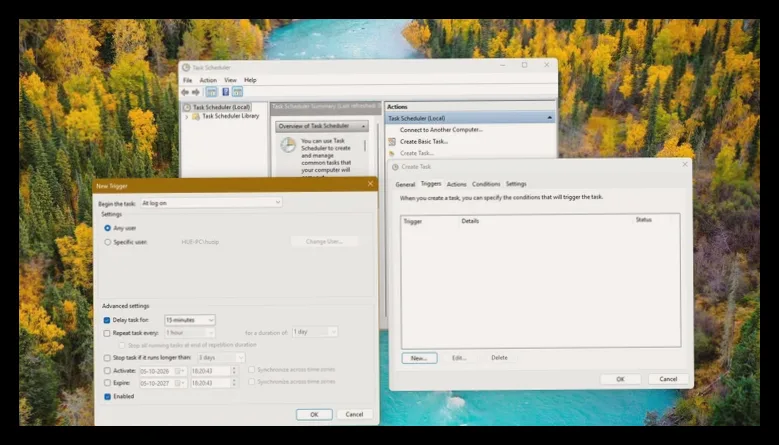779x445 pixels.
Task: Close the New Trigger dialog
Action: point(370,184)
